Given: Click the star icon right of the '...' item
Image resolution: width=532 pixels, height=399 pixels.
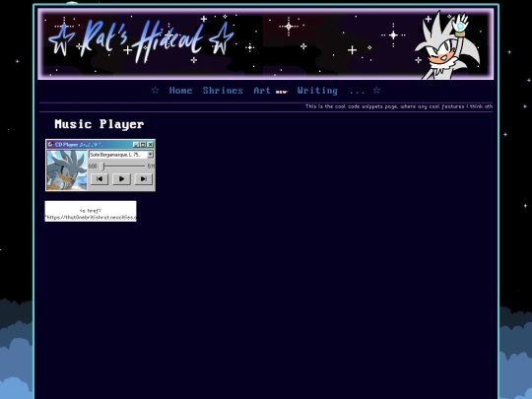Looking at the screenshot, I should pyautogui.click(x=376, y=90).
